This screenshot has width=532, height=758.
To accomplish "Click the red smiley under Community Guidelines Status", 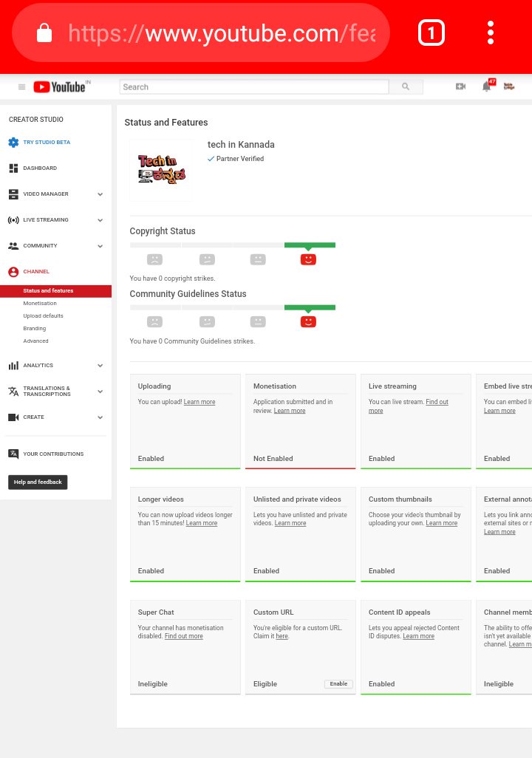I will click(x=308, y=321).
